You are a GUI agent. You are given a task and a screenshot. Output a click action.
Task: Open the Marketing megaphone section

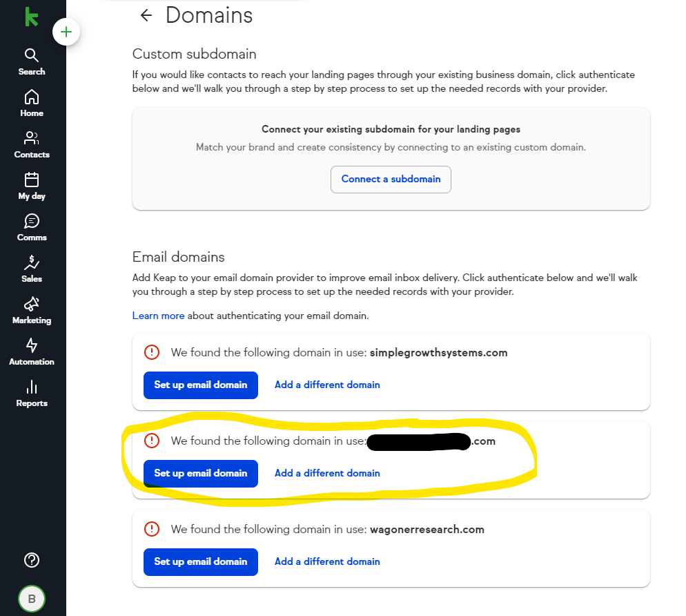point(32,310)
